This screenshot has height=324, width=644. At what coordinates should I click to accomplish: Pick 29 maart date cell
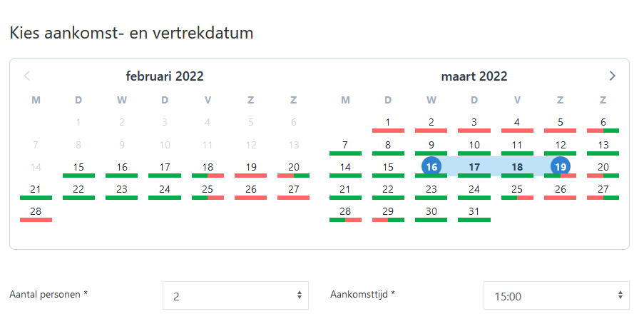click(388, 211)
